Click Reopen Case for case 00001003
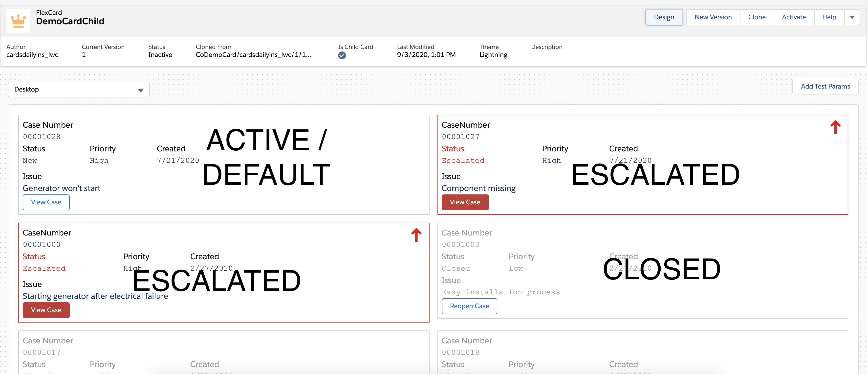 469,306
